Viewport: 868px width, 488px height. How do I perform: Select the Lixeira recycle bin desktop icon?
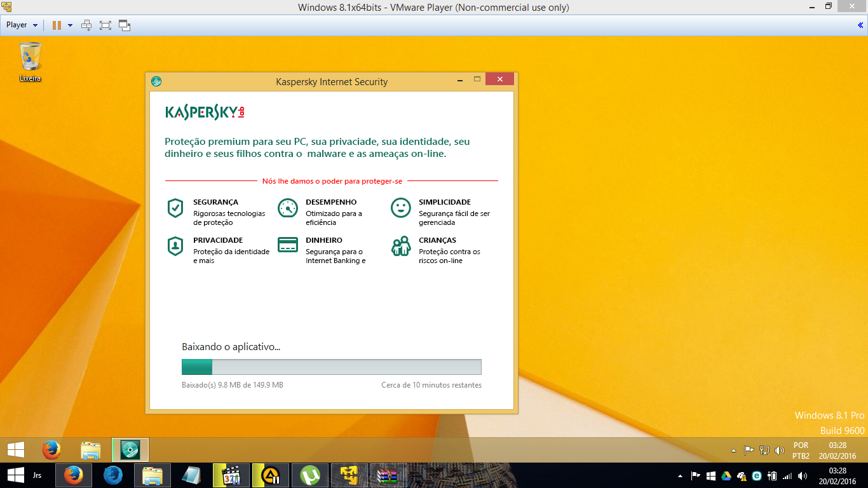click(30, 62)
